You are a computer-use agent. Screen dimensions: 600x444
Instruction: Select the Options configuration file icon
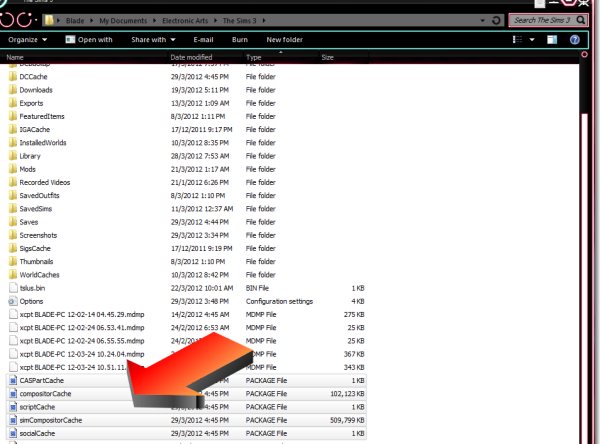pyautogui.click(x=12, y=301)
